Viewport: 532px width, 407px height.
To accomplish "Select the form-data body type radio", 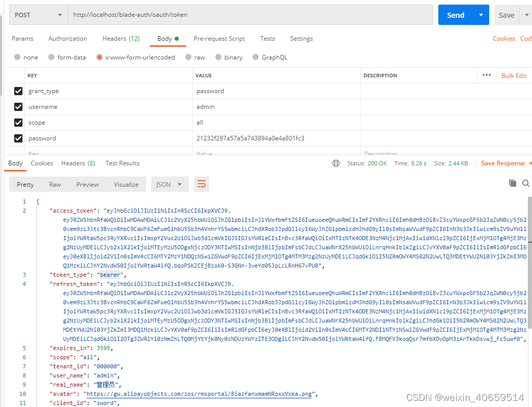I will pos(51,57).
